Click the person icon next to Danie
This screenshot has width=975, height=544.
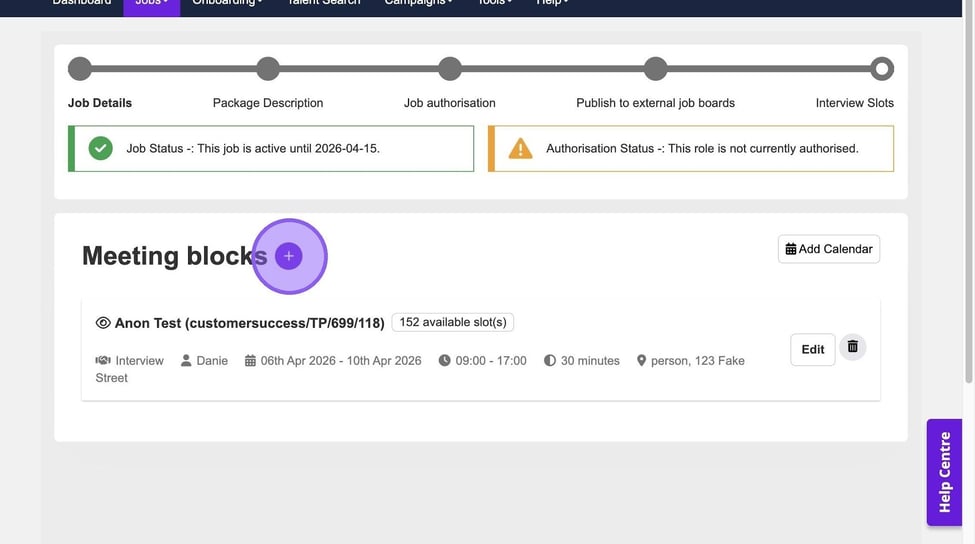pyautogui.click(x=186, y=360)
